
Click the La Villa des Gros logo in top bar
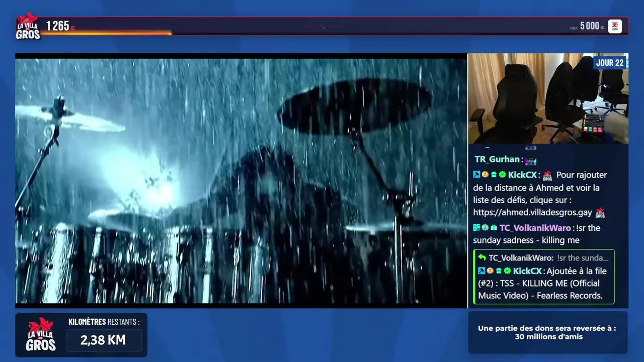28,26
